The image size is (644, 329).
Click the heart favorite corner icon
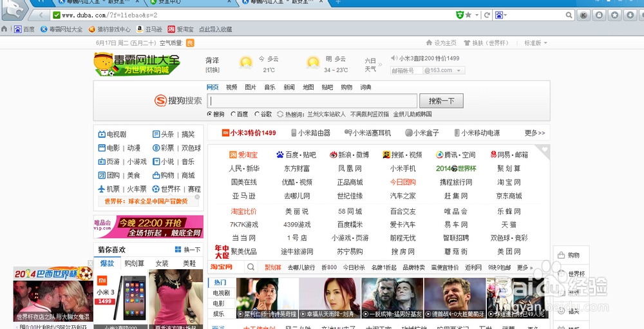(x=545, y=150)
